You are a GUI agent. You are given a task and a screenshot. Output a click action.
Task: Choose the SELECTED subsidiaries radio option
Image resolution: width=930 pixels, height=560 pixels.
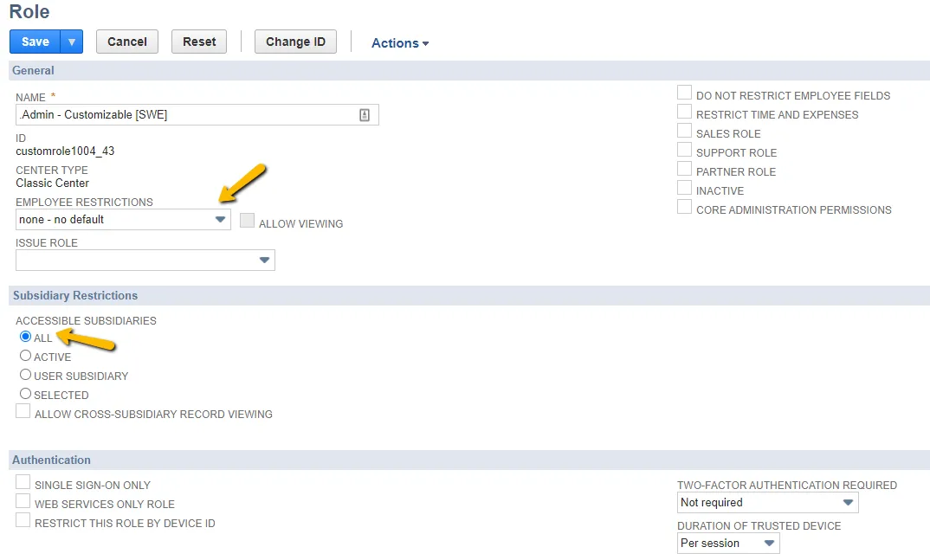point(25,394)
